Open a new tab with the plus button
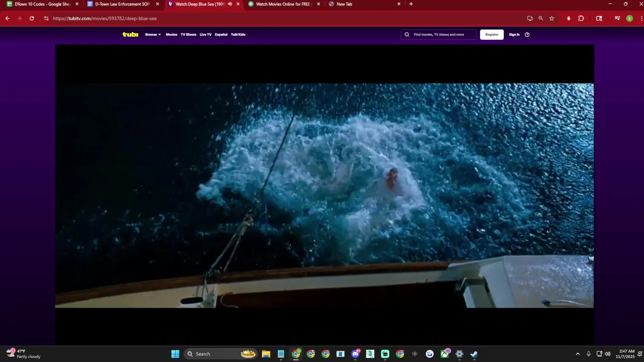Image resolution: width=644 pixels, height=362 pixels. pyautogui.click(x=411, y=4)
